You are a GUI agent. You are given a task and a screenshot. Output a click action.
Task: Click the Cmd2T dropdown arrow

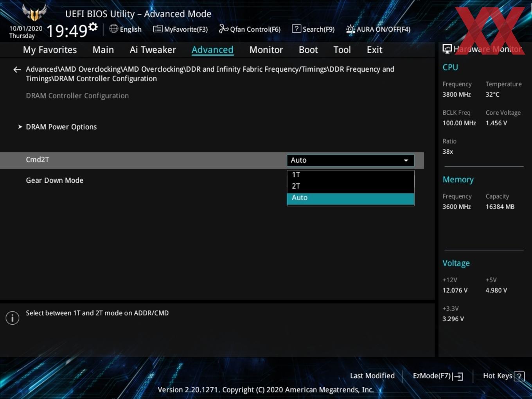point(406,160)
